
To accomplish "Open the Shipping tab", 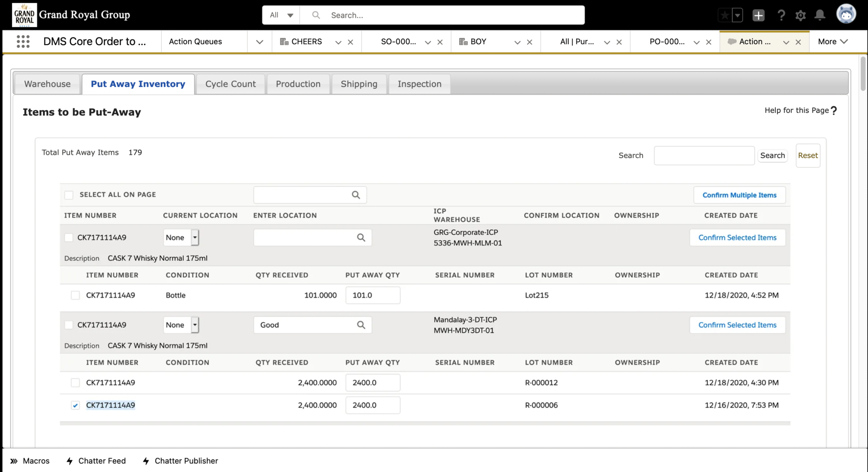I will (359, 84).
